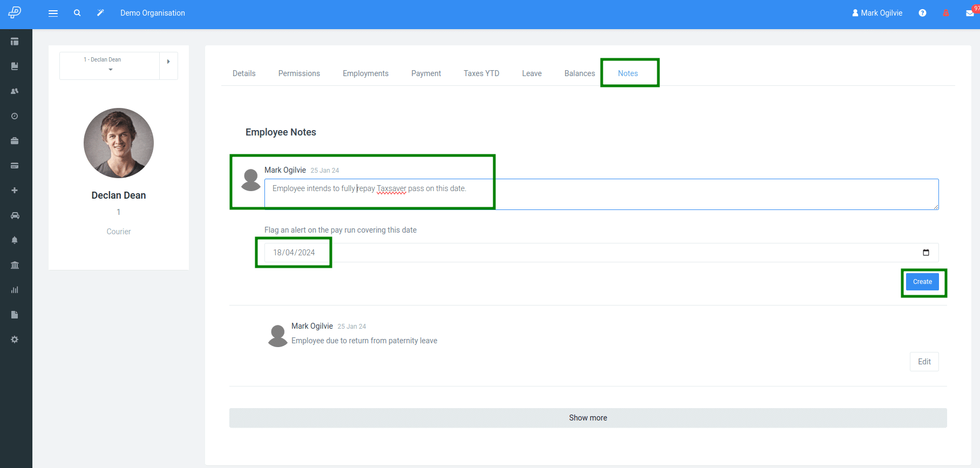
Task: Open the hamburger menu in top bar
Action: tap(53, 13)
